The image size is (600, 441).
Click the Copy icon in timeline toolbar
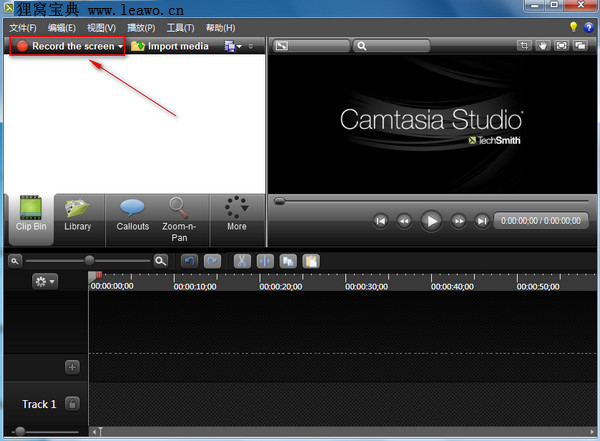pyautogui.click(x=288, y=261)
